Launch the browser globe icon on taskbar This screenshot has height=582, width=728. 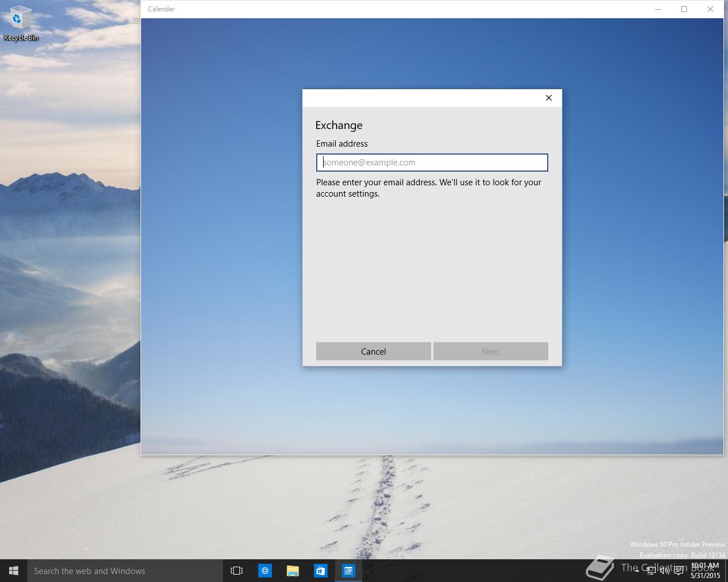click(x=265, y=571)
